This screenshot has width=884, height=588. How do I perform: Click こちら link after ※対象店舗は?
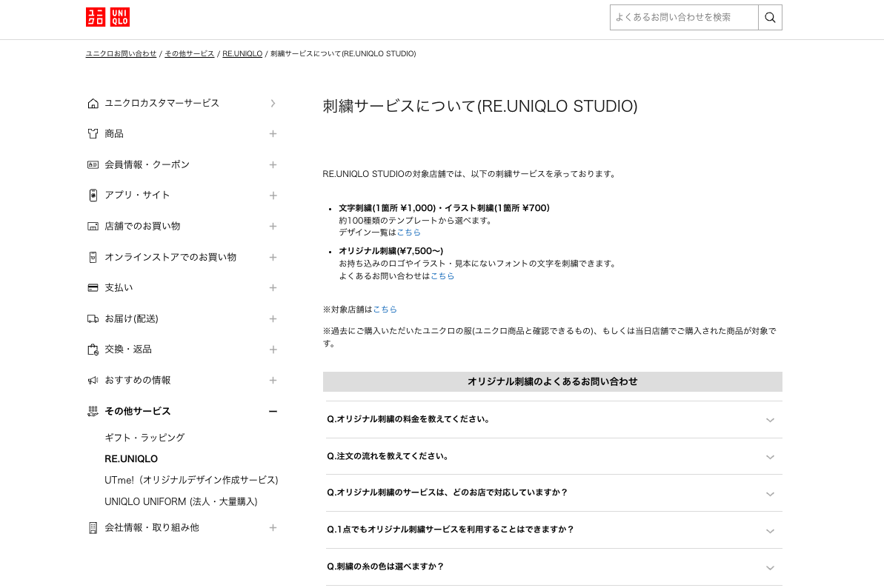pyautogui.click(x=385, y=310)
